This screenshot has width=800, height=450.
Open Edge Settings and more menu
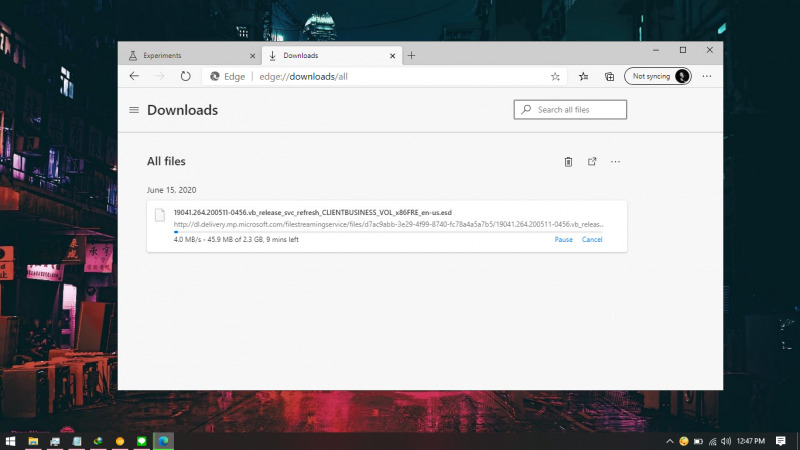click(x=707, y=77)
